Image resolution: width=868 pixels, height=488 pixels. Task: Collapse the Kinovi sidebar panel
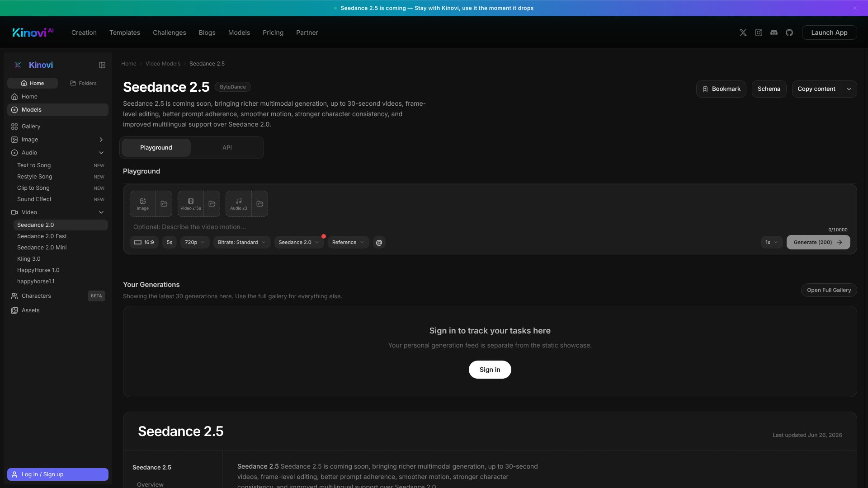point(102,65)
